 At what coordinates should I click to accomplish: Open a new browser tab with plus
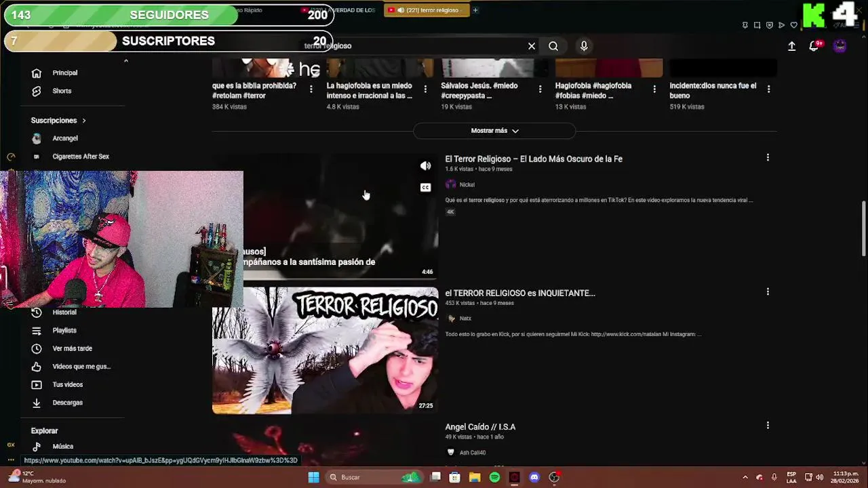(x=475, y=10)
